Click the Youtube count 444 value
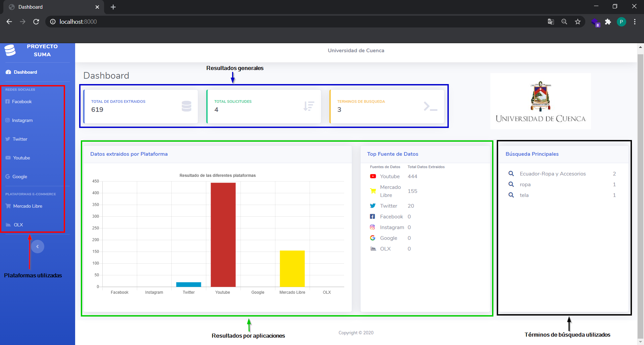Image resolution: width=644 pixels, height=345 pixels. click(412, 176)
